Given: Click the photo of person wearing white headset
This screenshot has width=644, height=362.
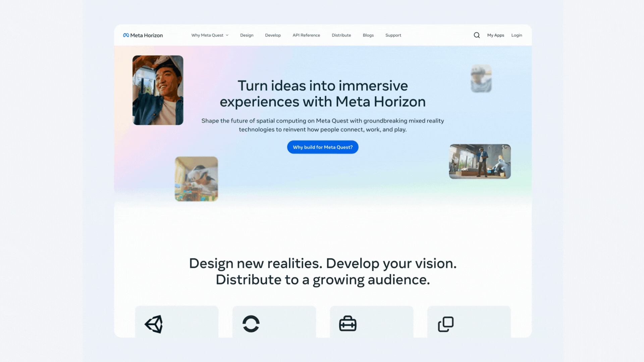Looking at the screenshot, I should (x=196, y=179).
